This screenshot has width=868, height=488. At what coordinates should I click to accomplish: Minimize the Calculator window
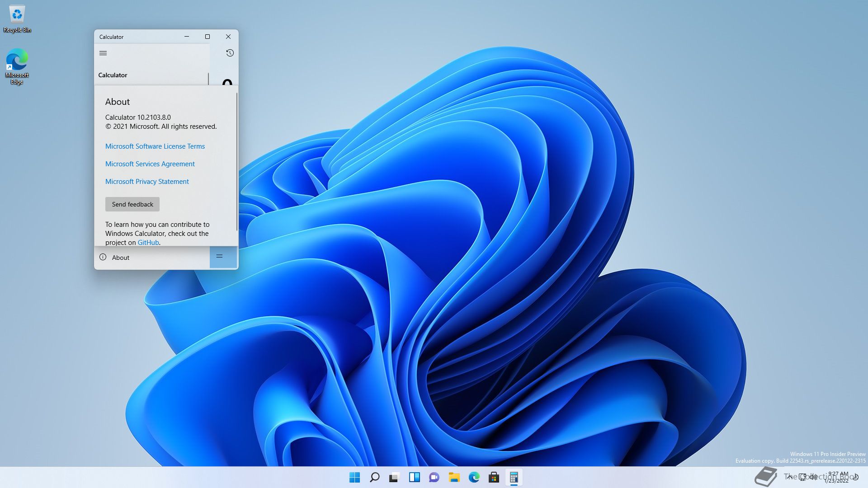(x=187, y=37)
